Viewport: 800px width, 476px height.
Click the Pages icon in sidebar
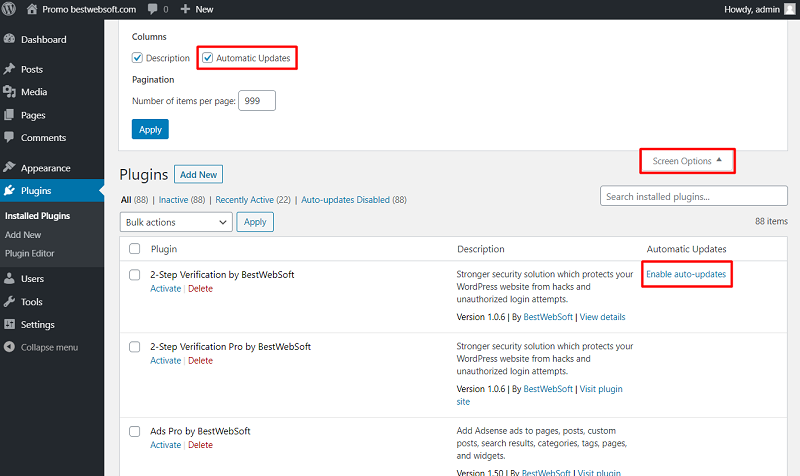[x=9, y=115]
